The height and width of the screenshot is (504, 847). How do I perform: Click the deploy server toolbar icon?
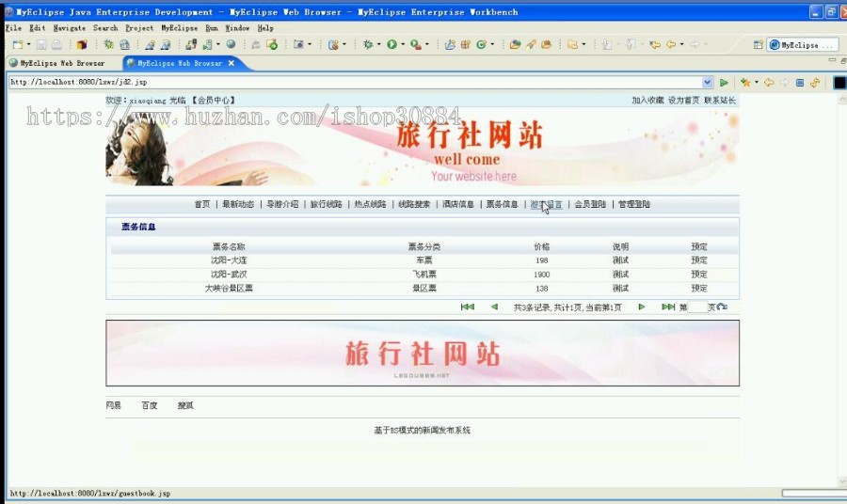[x=192, y=45]
